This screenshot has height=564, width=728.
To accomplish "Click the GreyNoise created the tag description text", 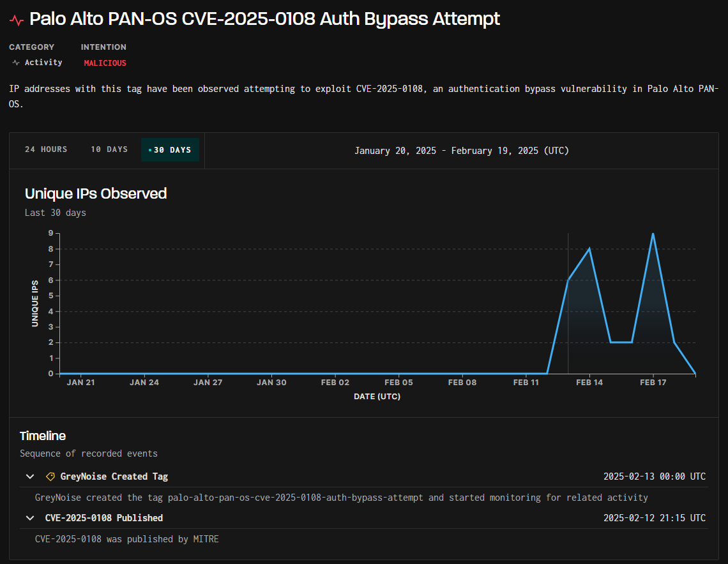I will pos(341,498).
